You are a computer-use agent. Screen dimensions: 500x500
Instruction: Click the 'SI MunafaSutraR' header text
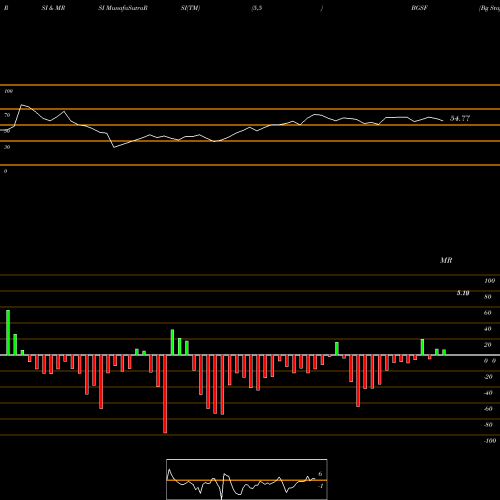tap(123, 8)
